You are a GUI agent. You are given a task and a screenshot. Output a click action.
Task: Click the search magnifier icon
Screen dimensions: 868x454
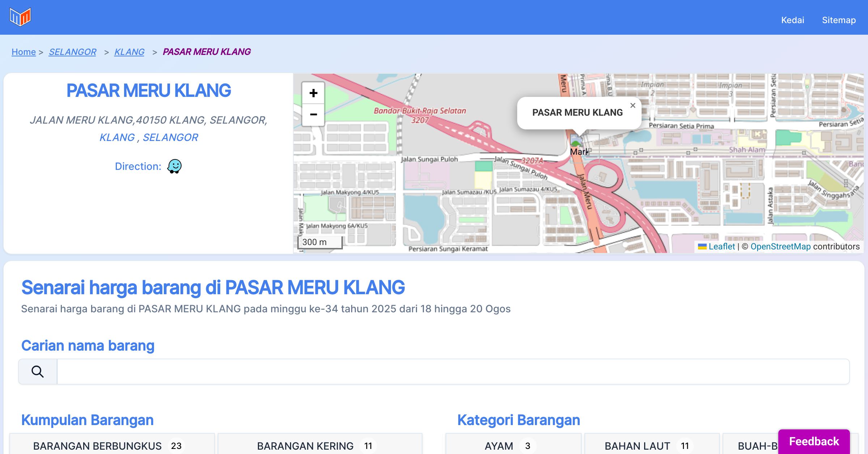click(x=38, y=372)
